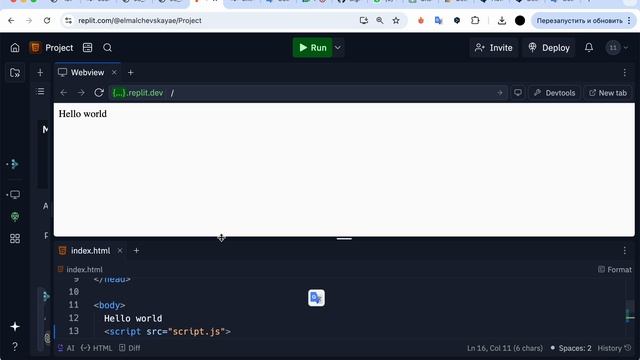Viewport: 640px width, 360px height.
Task: Change the HTML language mode
Action: click(96, 348)
